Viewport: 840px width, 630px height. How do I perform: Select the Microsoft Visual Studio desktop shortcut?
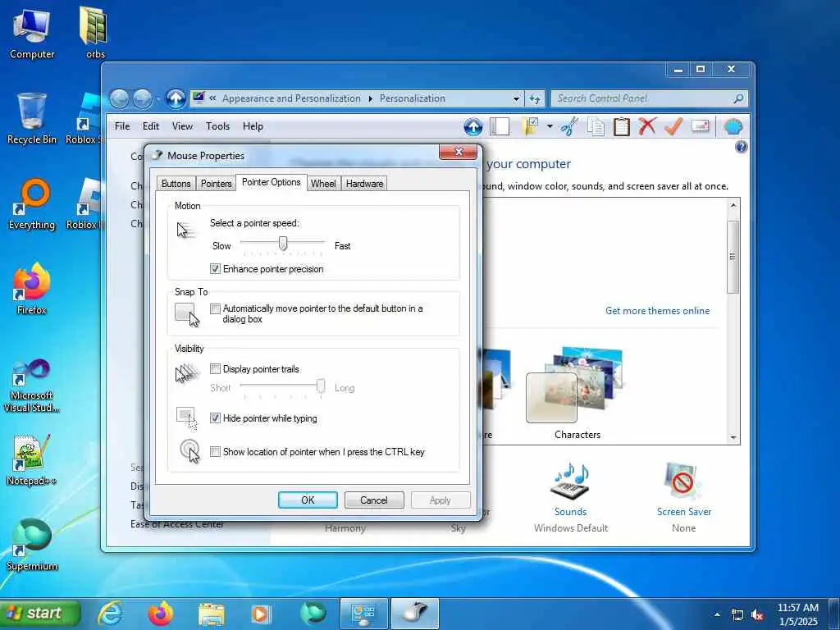pyautogui.click(x=32, y=386)
